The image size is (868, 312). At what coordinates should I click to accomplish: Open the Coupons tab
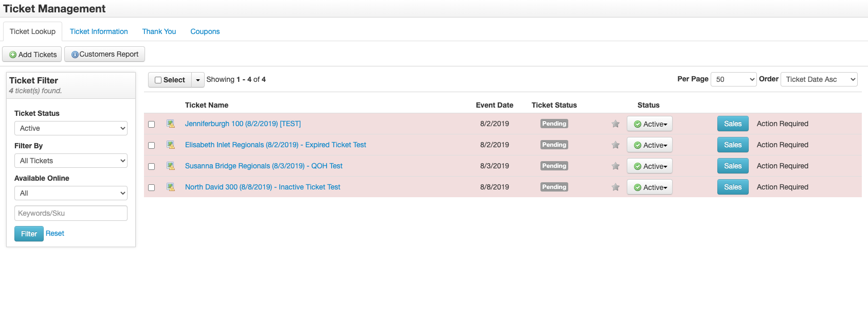point(205,31)
